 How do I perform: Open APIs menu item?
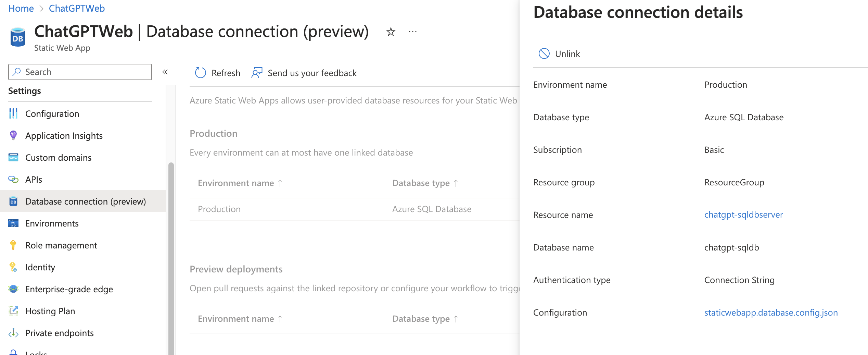(x=83, y=180)
